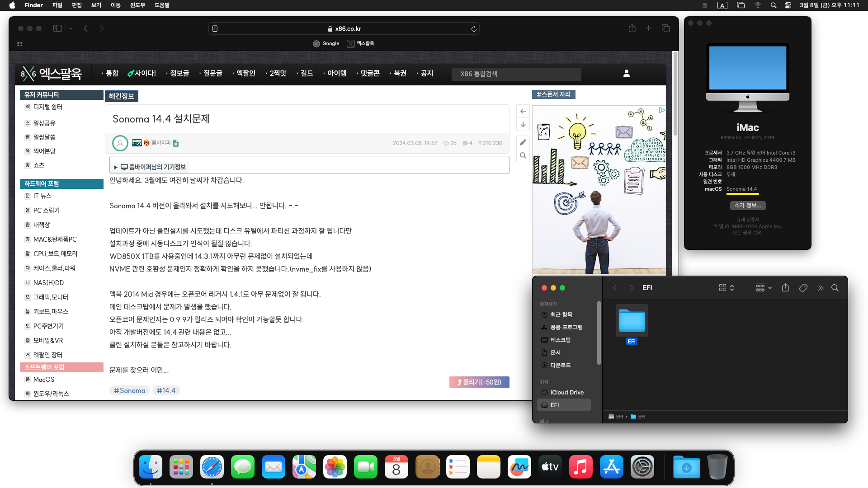The width and height of the screenshot is (868, 488).
Task: Open System Settings from the Dock
Action: [x=642, y=467]
